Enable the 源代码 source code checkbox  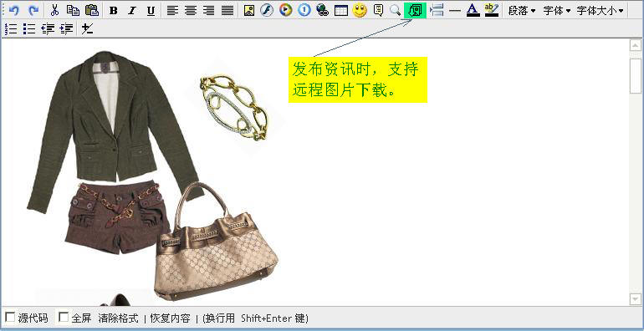[10, 317]
